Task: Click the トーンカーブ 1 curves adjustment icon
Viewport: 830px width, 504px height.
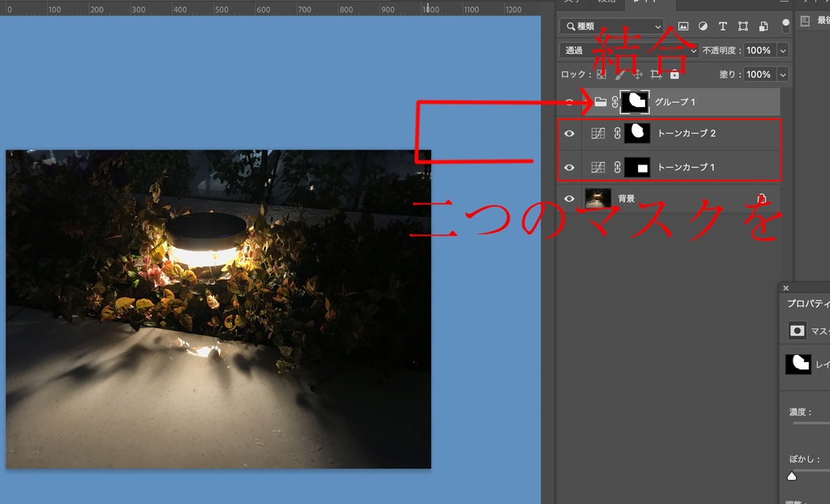Action: tap(597, 167)
